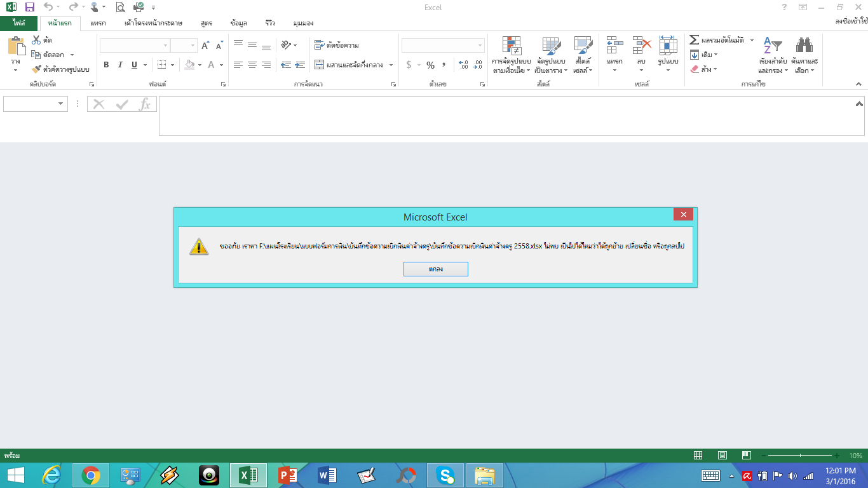Redo the last undone action
This screenshot has width=868, height=488.
73,8
